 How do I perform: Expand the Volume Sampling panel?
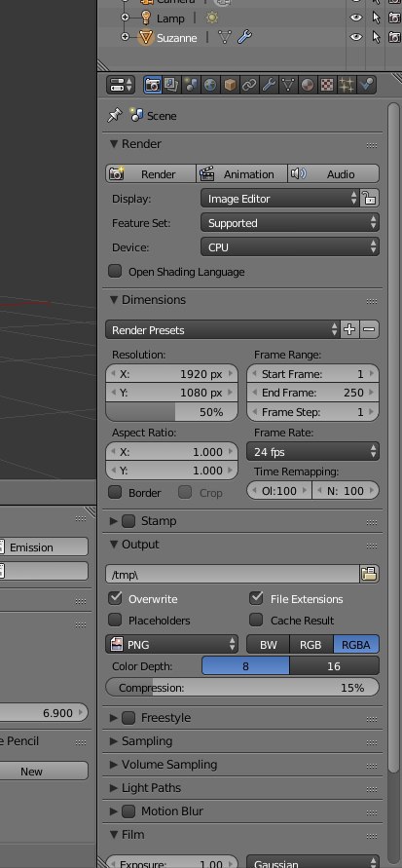[114, 765]
